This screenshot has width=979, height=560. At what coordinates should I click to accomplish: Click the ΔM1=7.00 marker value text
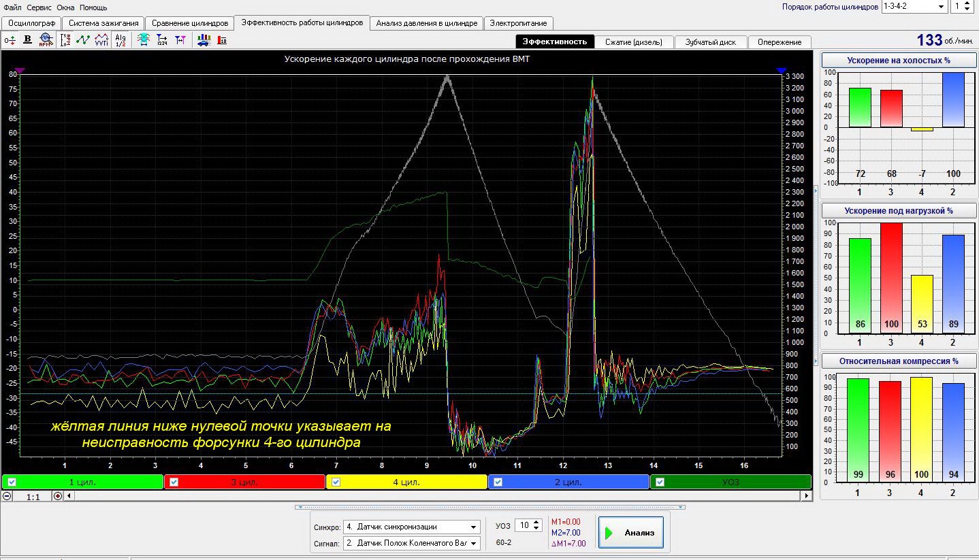pyautogui.click(x=568, y=544)
